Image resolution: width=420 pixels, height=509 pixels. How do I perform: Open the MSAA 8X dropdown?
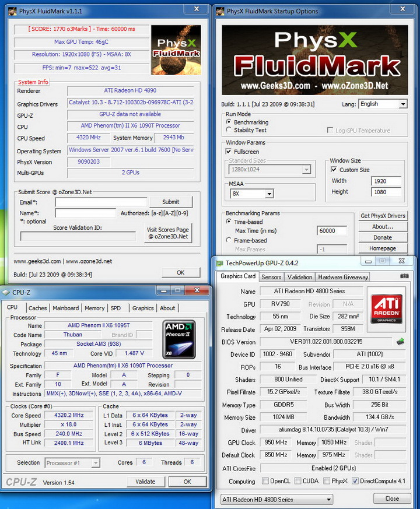click(252, 194)
